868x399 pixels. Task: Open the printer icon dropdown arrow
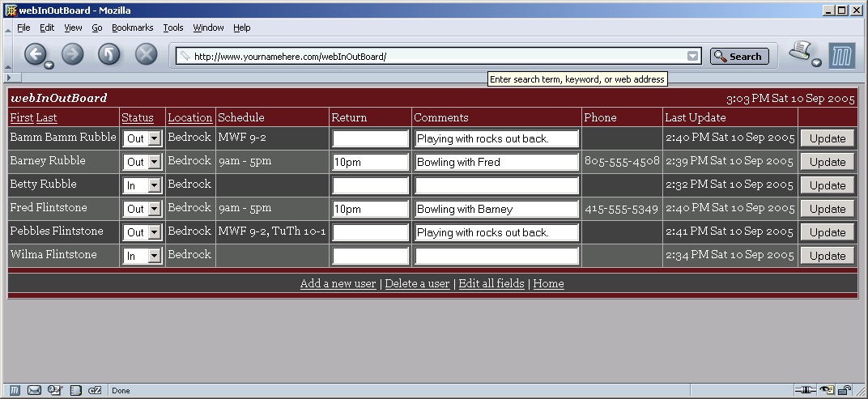click(x=817, y=62)
